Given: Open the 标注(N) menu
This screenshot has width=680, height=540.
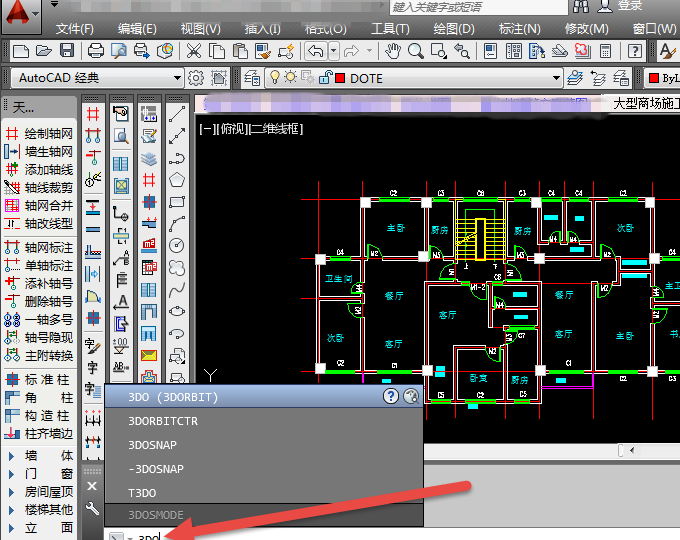Looking at the screenshot, I should coord(519,29).
